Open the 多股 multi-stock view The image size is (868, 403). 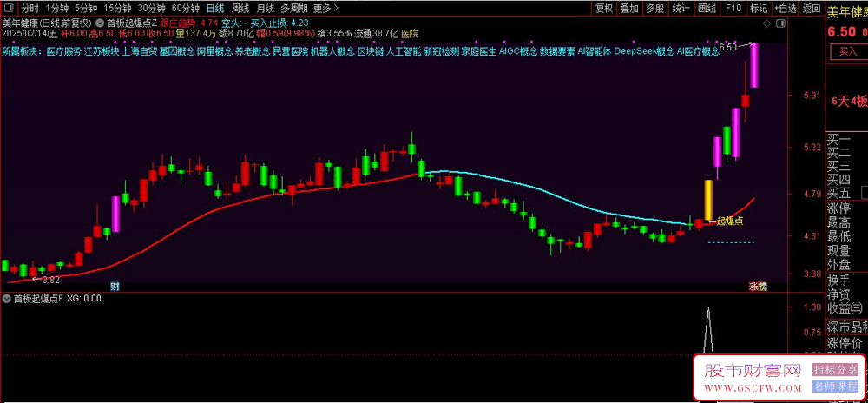coord(654,8)
